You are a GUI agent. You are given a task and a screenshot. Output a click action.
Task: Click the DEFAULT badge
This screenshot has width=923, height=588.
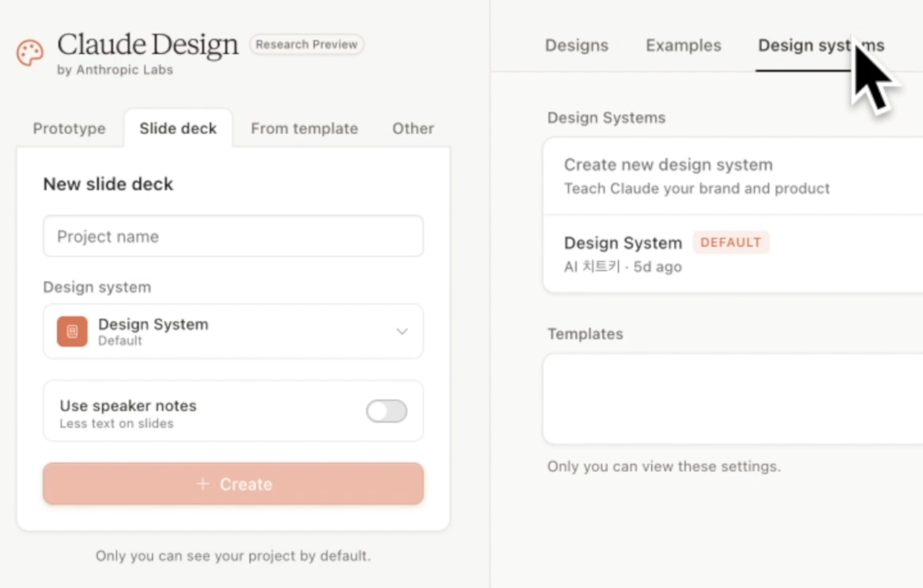[x=731, y=242]
